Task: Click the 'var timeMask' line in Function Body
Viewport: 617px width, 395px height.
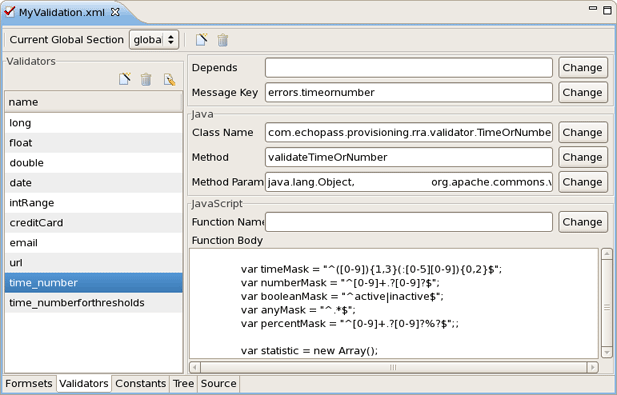Action: pyautogui.click(x=371, y=269)
